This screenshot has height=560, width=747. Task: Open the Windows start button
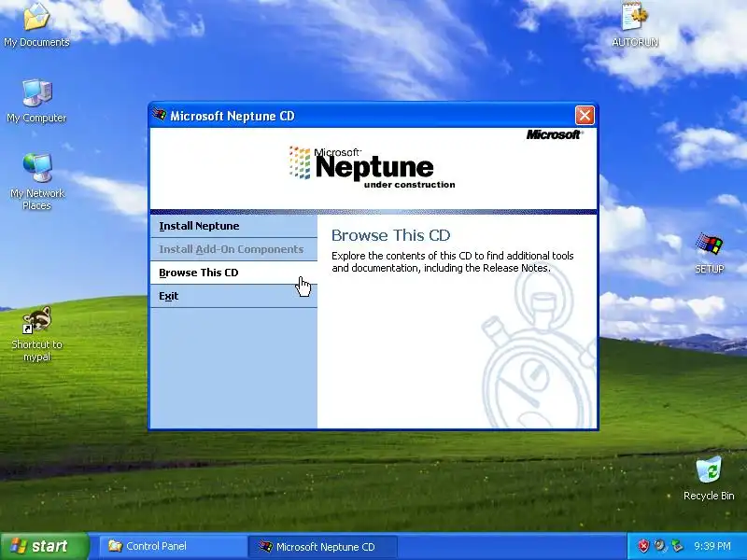[44, 546]
